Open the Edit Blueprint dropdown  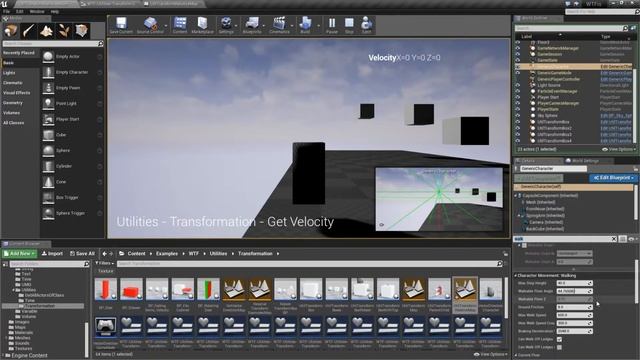pos(613,178)
